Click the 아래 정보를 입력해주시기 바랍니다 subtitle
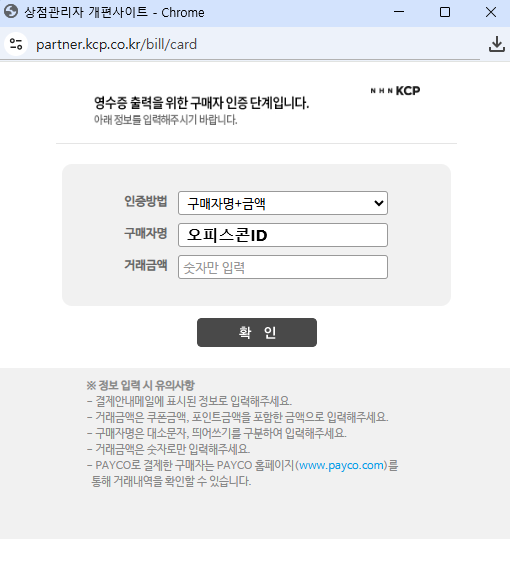The width and height of the screenshot is (510, 571). (x=165, y=119)
